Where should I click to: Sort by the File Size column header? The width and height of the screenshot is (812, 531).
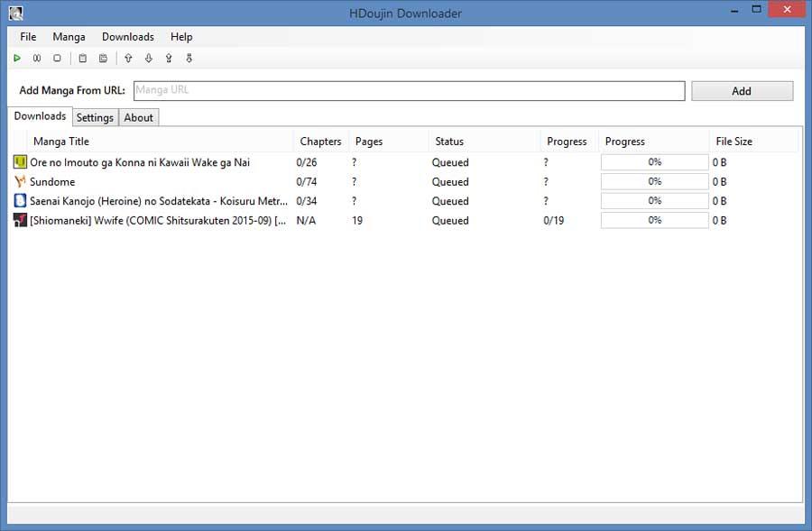pos(753,142)
